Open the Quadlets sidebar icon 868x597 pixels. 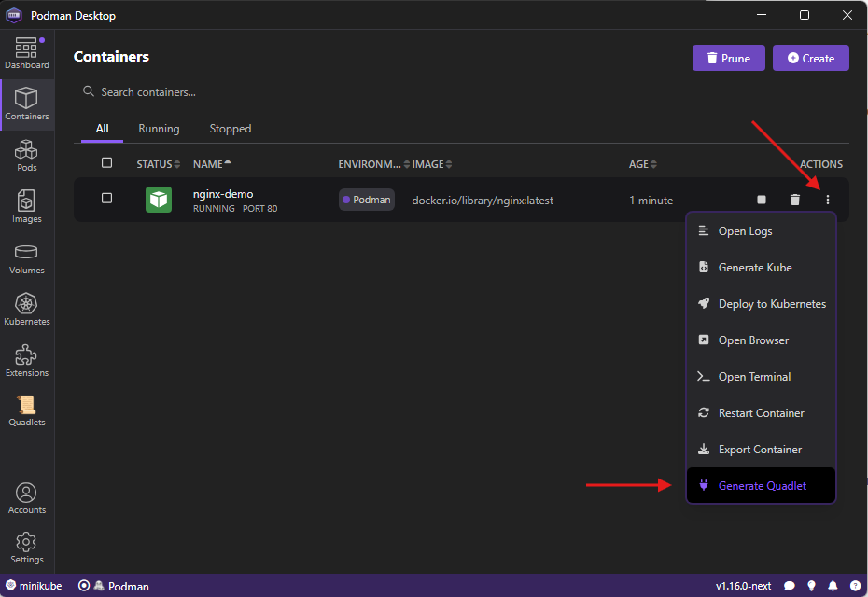click(x=27, y=410)
